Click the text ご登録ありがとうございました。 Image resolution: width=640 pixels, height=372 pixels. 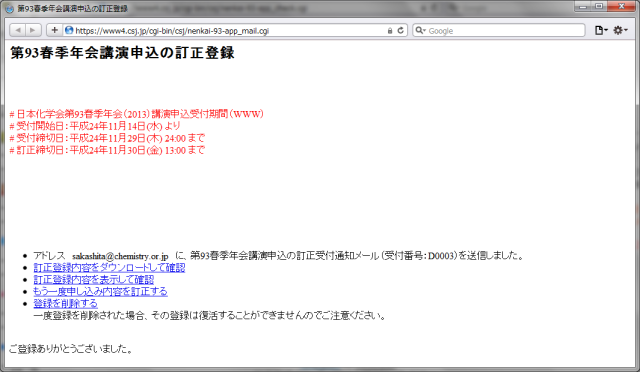[x=71, y=349]
